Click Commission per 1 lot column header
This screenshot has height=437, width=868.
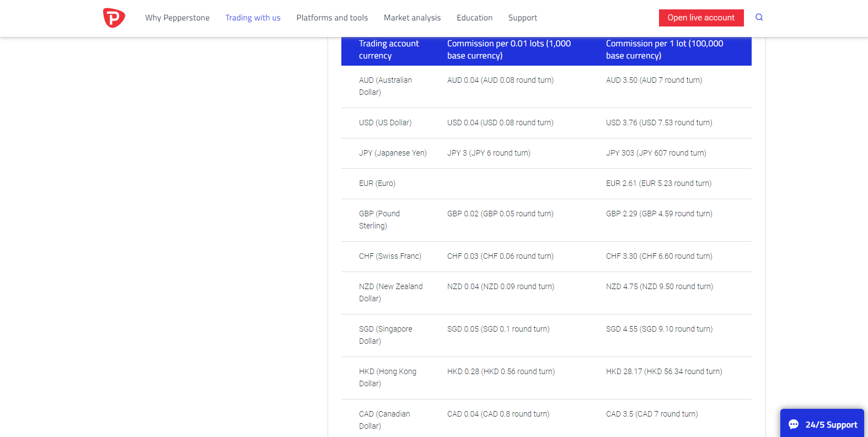click(664, 50)
